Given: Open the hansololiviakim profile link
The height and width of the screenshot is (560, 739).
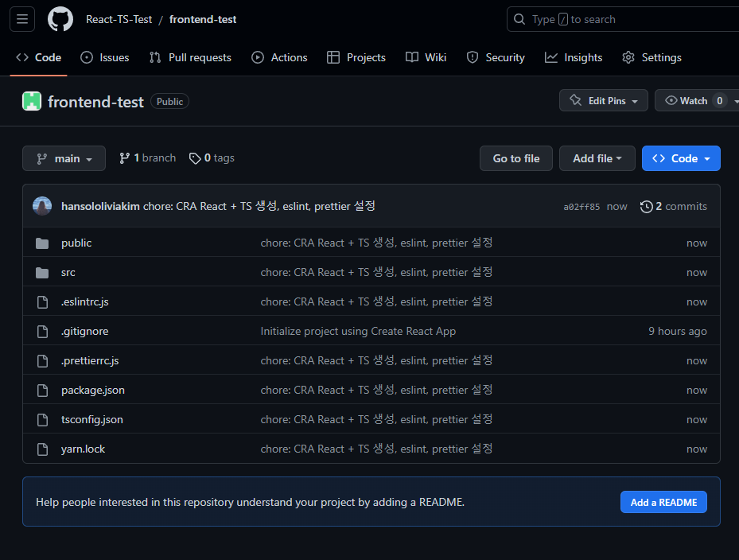Looking at the screenshot, I should (x=100, y=207).
